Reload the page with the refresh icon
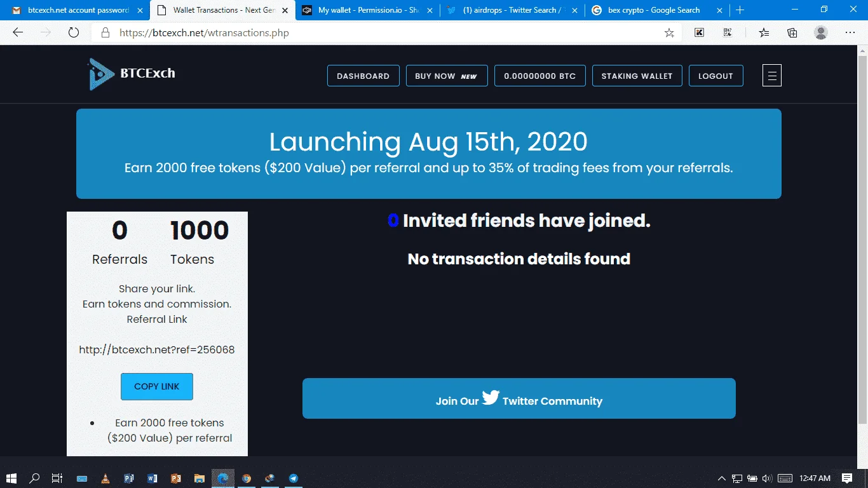Viewport: 868px width, 488px height. (x=74, y=32)
